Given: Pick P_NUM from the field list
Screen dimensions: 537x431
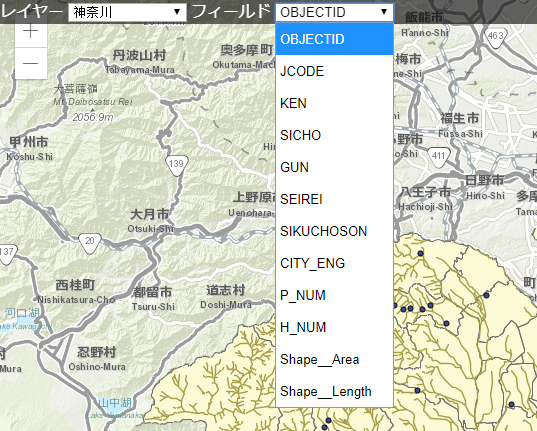Looking at the screenshot, I should [x=334, y=295].
